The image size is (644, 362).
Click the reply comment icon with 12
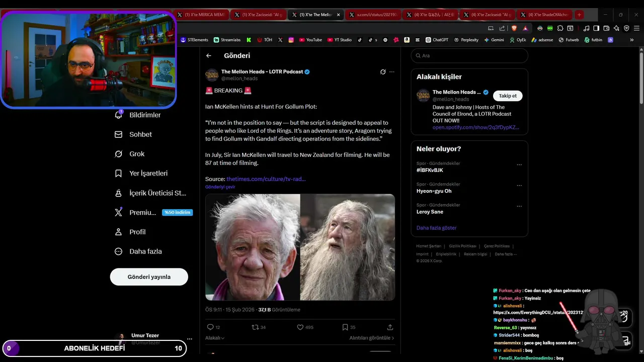point(210,327)
